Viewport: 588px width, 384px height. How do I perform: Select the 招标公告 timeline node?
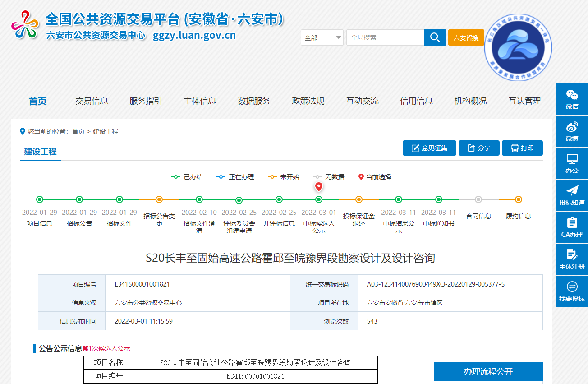pos(79,199)
